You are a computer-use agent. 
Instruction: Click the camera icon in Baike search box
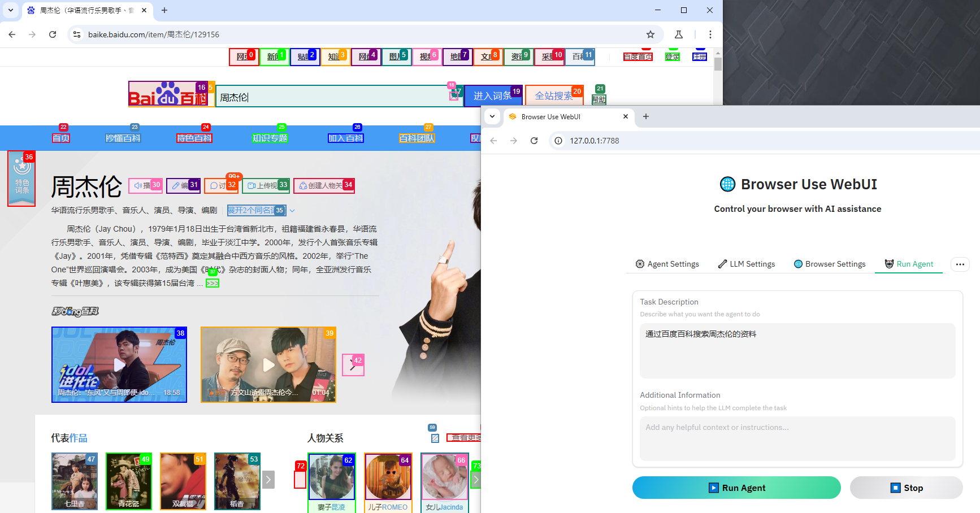pos(454,95)
